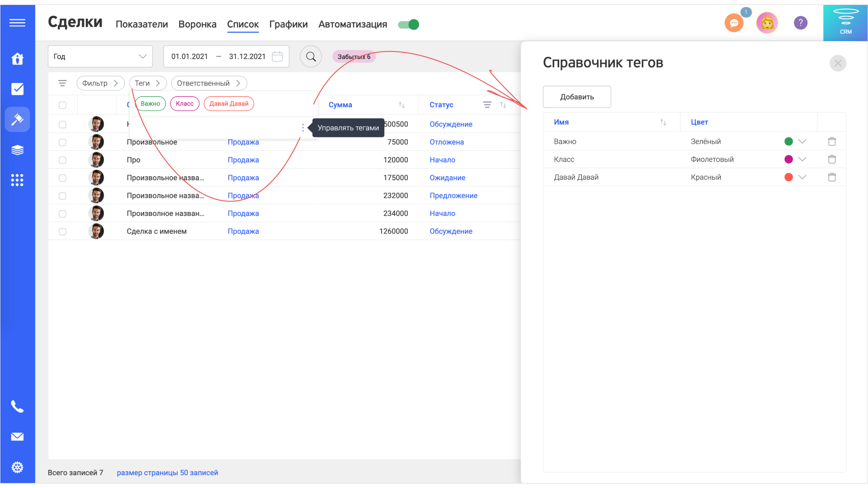Tick checkbox for Сделка с именем row

[62, 231]
